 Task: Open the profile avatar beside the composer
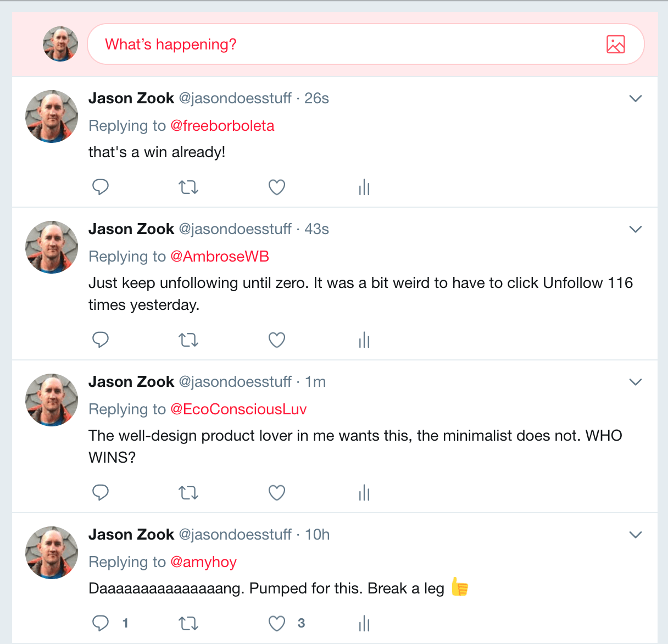click(60, 43)
